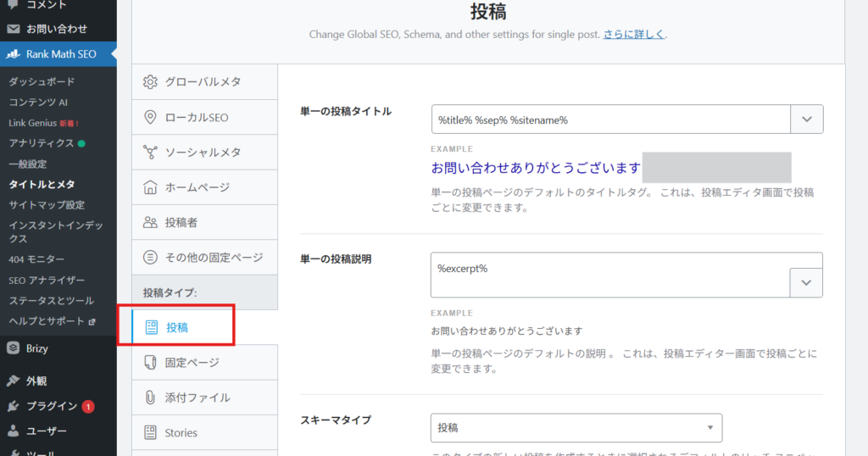Click the map pin icon for ローカルSEO

click(x=151, y=117)
